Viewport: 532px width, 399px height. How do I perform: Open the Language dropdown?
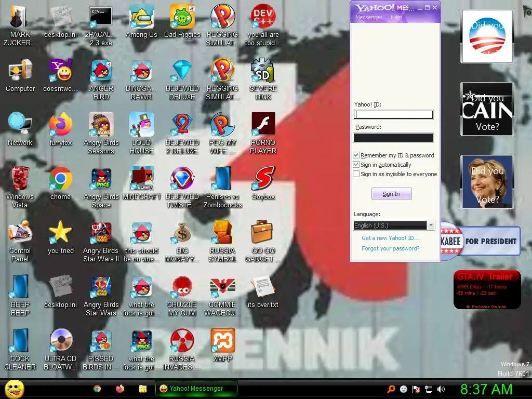point(394,225)
